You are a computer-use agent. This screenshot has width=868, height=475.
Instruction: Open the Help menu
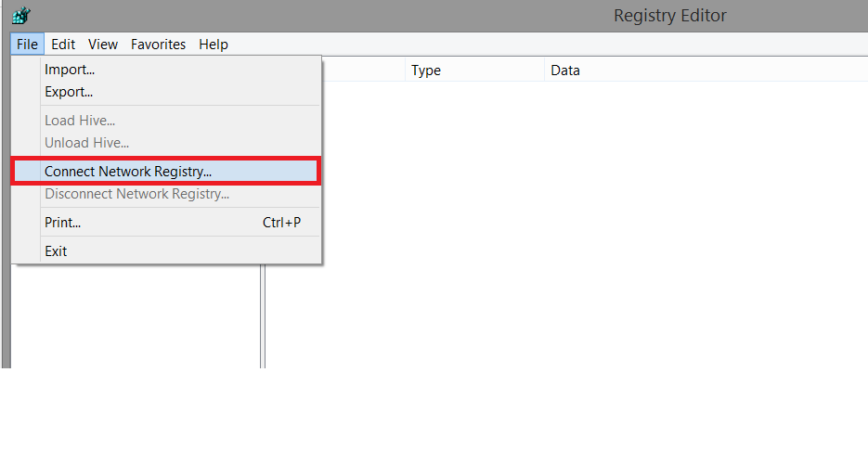214,45
